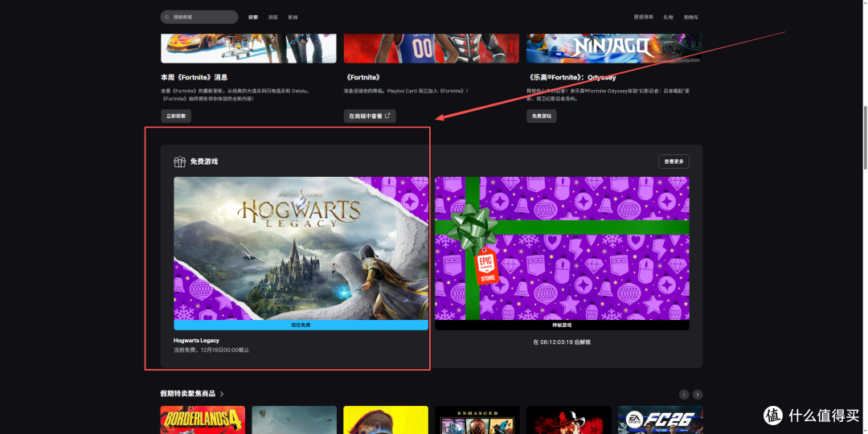
Task: Click the carousel next arrow
Action: pos(698,395)
